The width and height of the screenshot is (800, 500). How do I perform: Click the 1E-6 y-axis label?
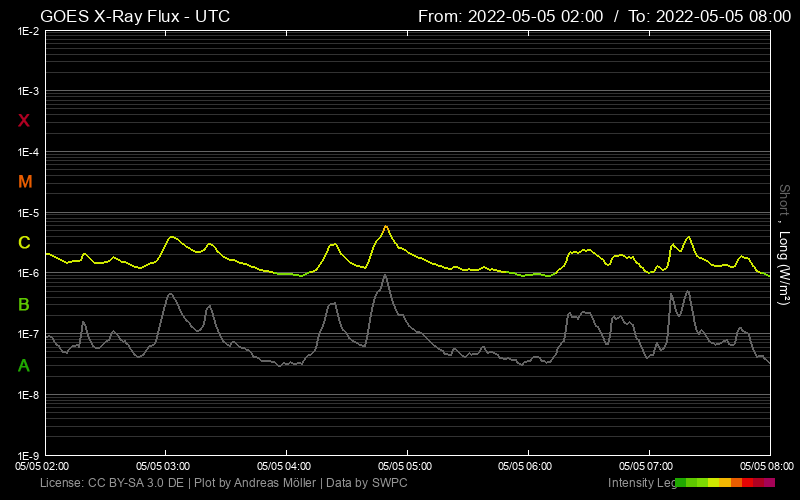pyautogui.click(x=29, y=273)
